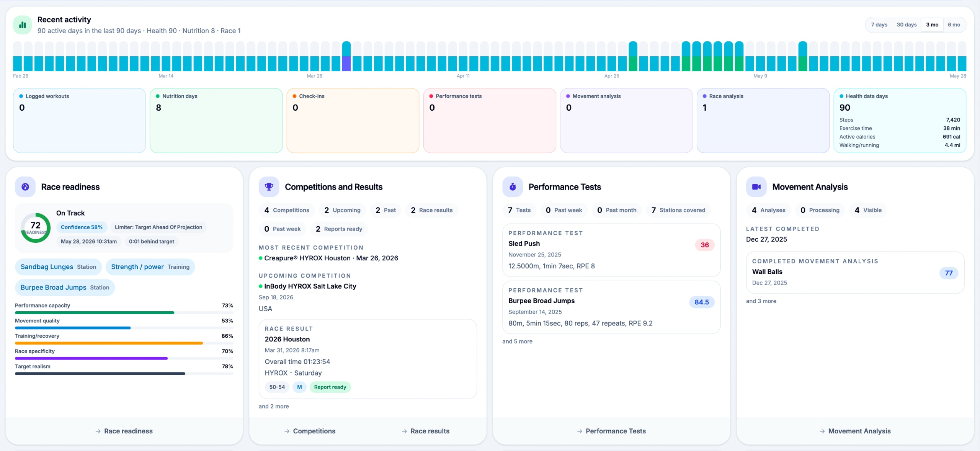The image size is (980, 451).
Task: Expand 'and 5 more' performance tests
Action: (x=518, y=342)
